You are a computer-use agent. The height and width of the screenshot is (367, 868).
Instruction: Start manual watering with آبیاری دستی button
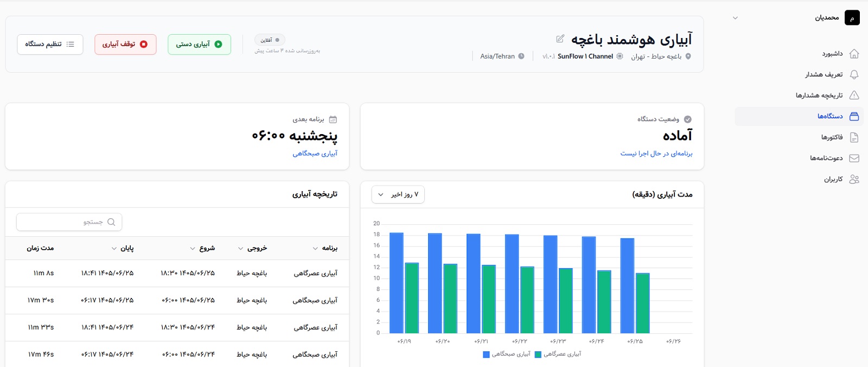(200, 45)
